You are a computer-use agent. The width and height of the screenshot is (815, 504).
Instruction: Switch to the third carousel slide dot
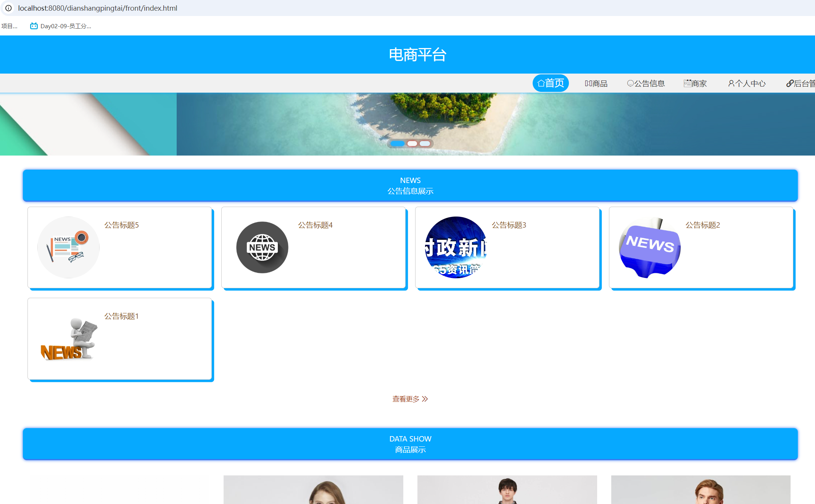425,144
